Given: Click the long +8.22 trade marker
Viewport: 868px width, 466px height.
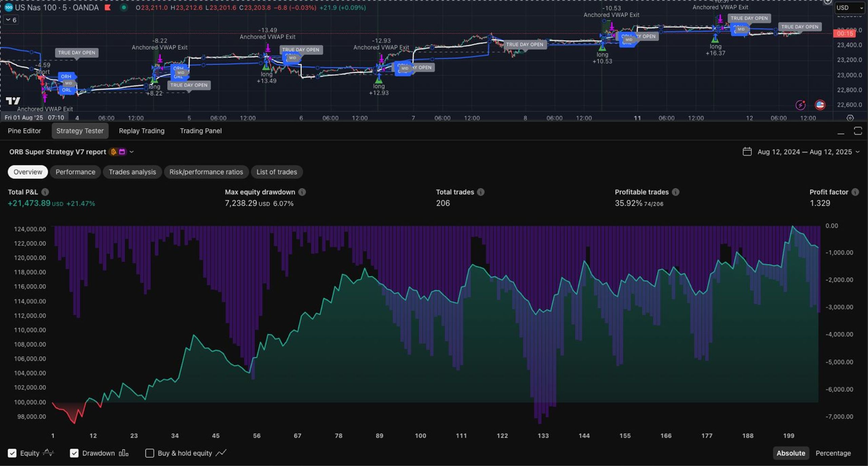Looking at the screenshot, I should (x=154, y=90).
